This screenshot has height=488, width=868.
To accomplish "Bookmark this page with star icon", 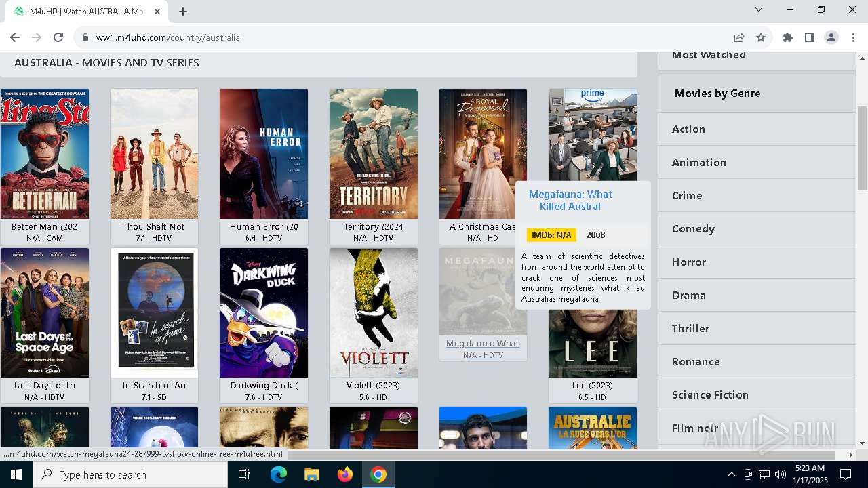I will pyautogui.click(x=761, y=37).
